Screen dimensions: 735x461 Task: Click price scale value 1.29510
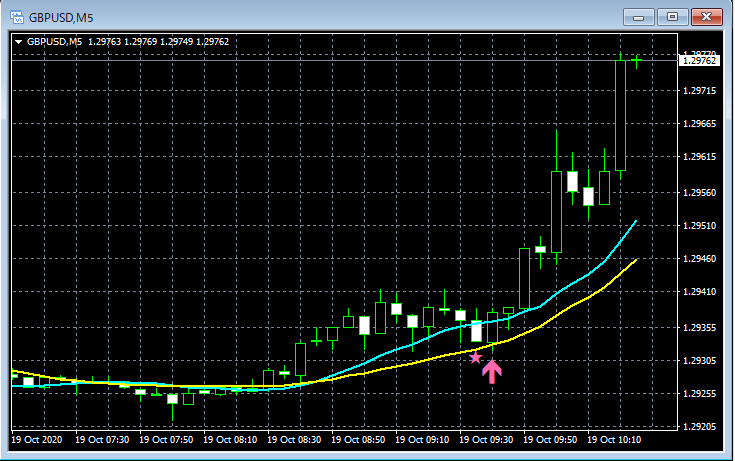tap(699, 226)
